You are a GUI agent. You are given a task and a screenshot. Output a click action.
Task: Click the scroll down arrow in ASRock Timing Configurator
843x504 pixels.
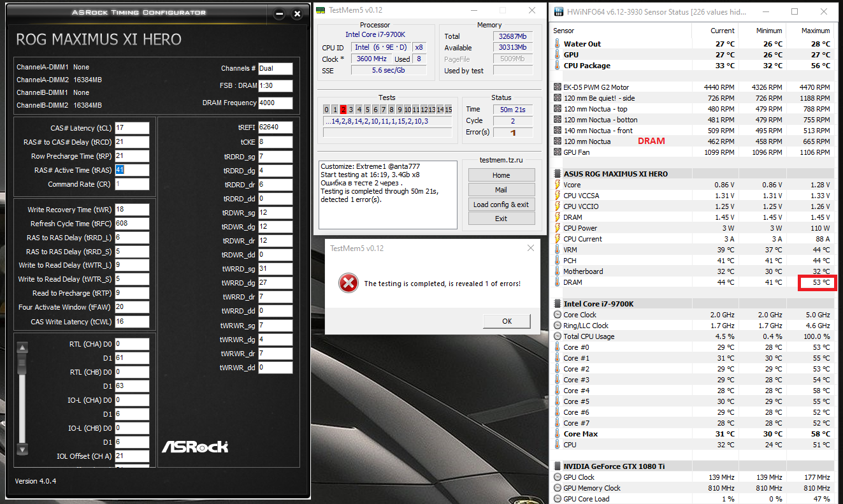click(x=22, y=449)
